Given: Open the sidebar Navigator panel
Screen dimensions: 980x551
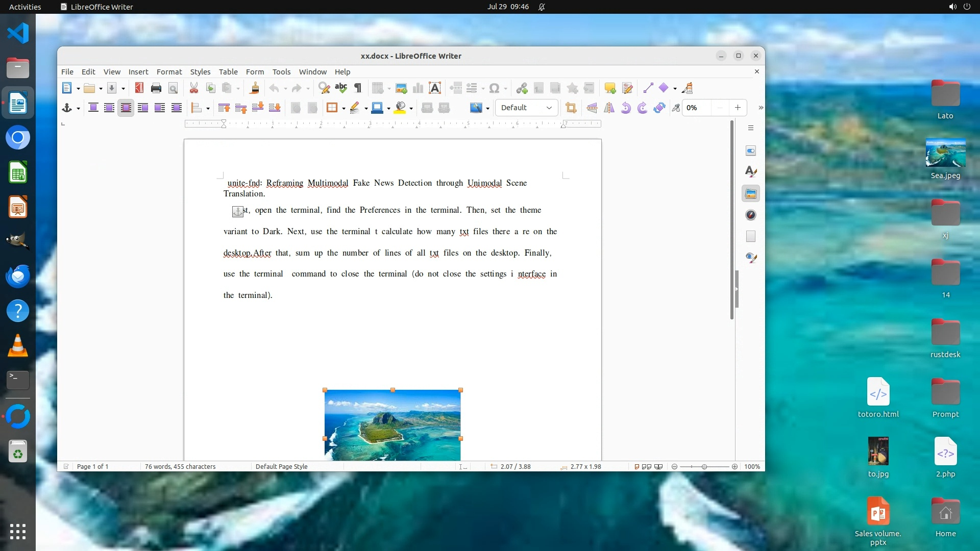Looking at the screenshot, I should pyautogui.click(x=751, y=215).
